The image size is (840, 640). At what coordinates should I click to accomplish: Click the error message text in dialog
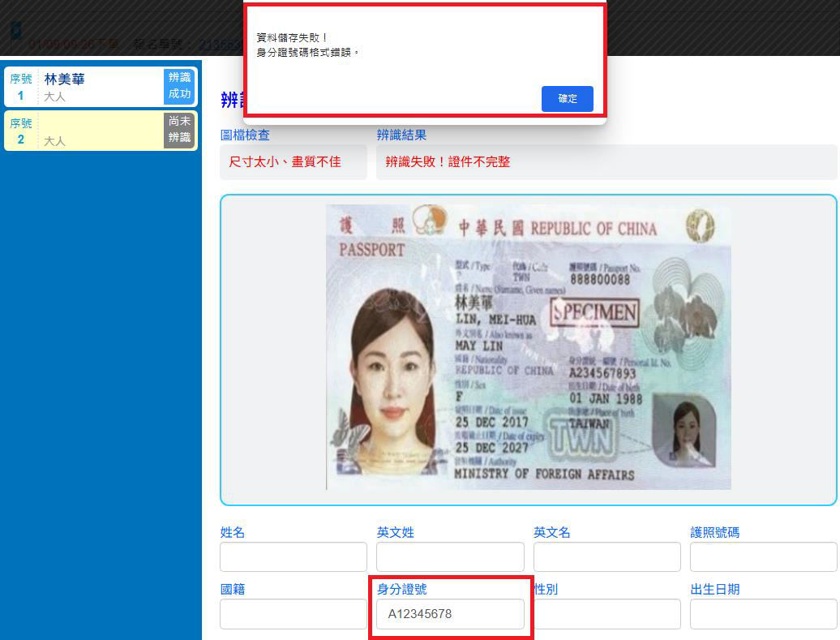point(308,52)
